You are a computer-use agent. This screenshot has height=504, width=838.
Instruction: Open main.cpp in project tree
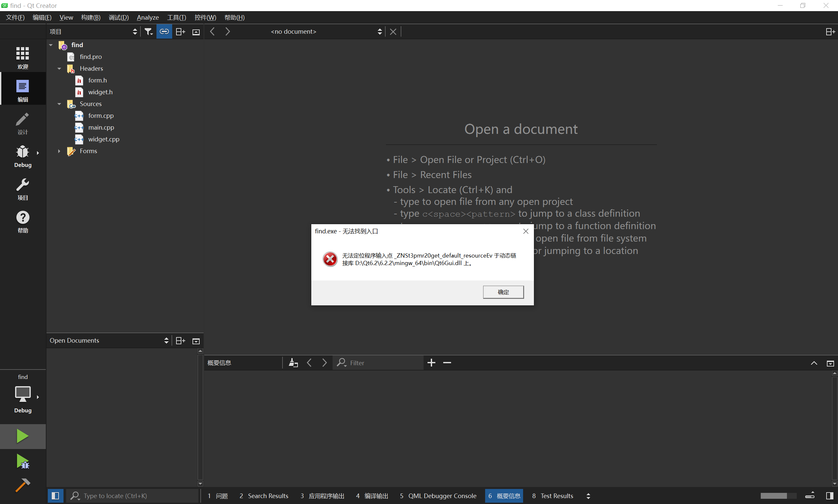click(x=101, y=127)
